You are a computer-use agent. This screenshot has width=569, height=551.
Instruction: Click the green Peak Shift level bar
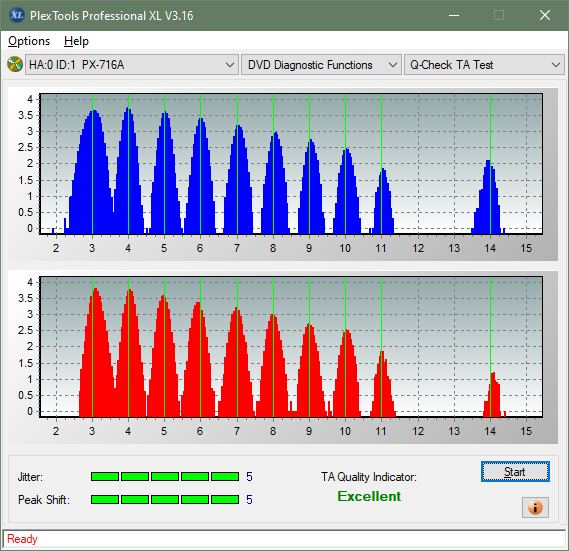165,499
